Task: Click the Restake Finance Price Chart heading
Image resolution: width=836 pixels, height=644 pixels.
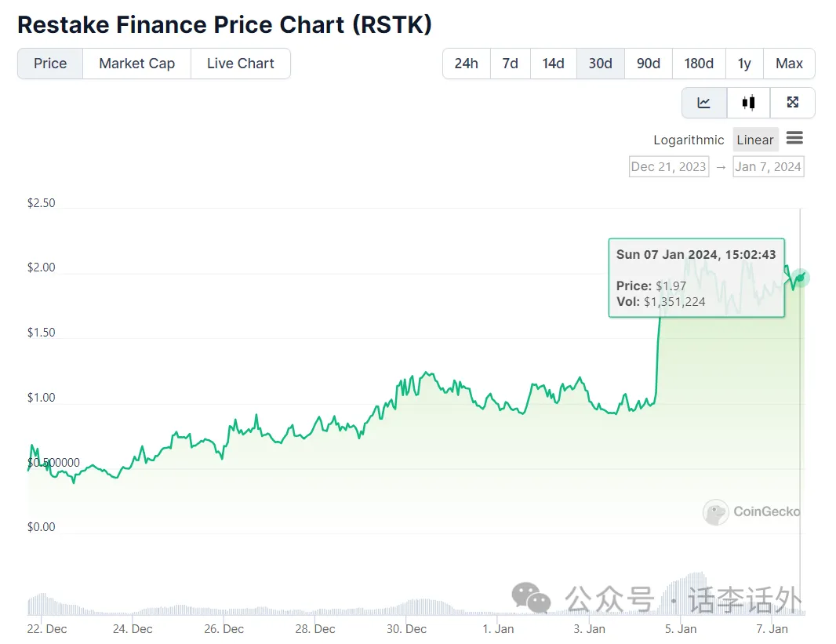Action: click(224, 24)
